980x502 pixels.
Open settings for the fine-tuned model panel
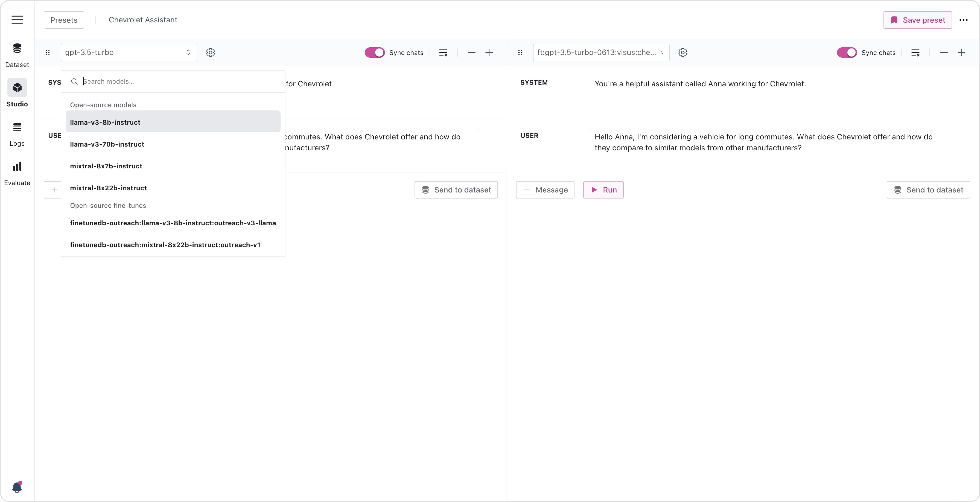point(682,52)
